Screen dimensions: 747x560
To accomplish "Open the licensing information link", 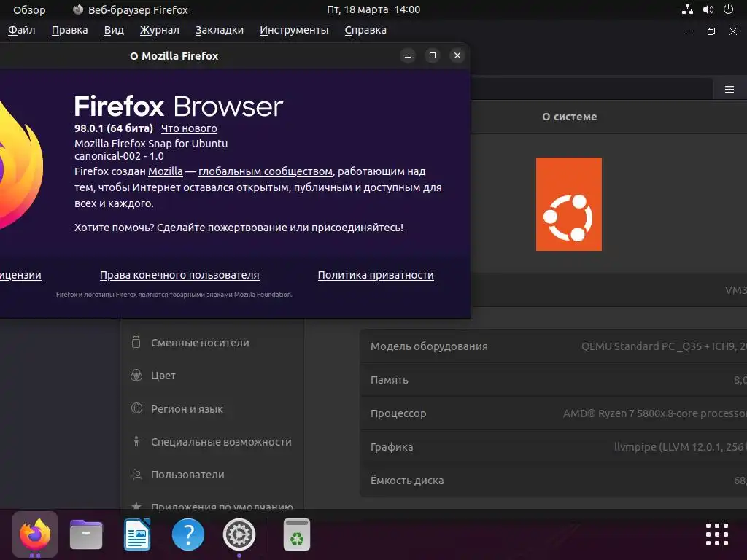I will (20, 275).
